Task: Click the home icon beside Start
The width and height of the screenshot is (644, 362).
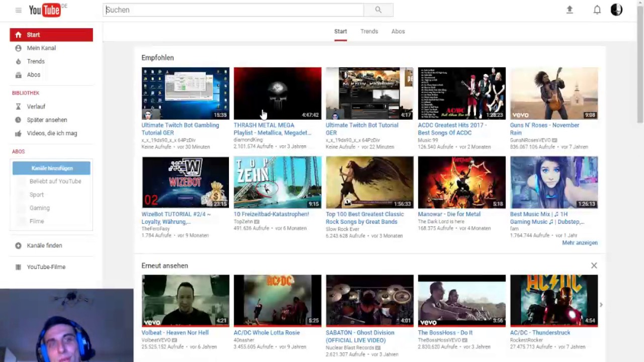Action: click(x=18, y=35)
